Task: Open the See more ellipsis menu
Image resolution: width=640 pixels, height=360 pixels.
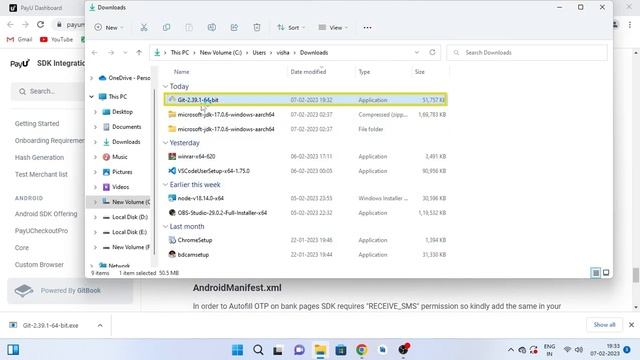Action: click(x=367, y=28)
